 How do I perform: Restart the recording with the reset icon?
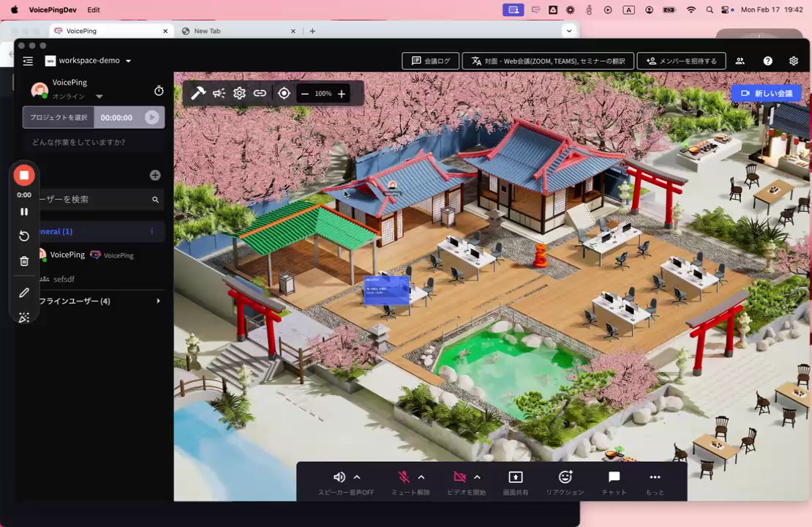(24, 236)
